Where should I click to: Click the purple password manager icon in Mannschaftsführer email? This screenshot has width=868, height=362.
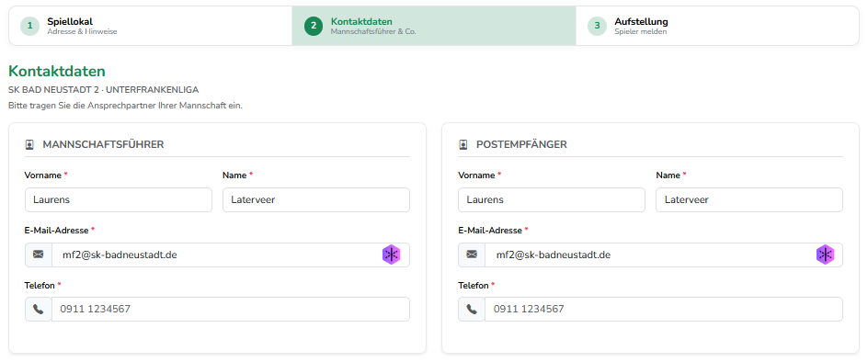(392, 255)
